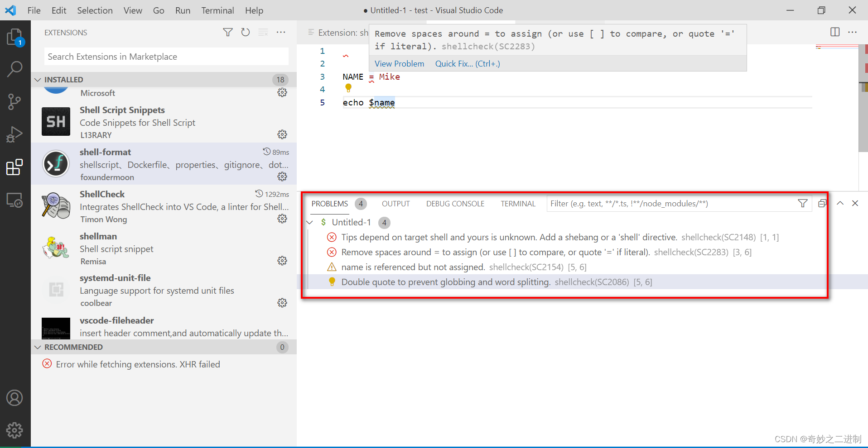Viewport: 868px width, 448px height.
Task: Switch to the OUTPUT tab
Action: (395, 203)
